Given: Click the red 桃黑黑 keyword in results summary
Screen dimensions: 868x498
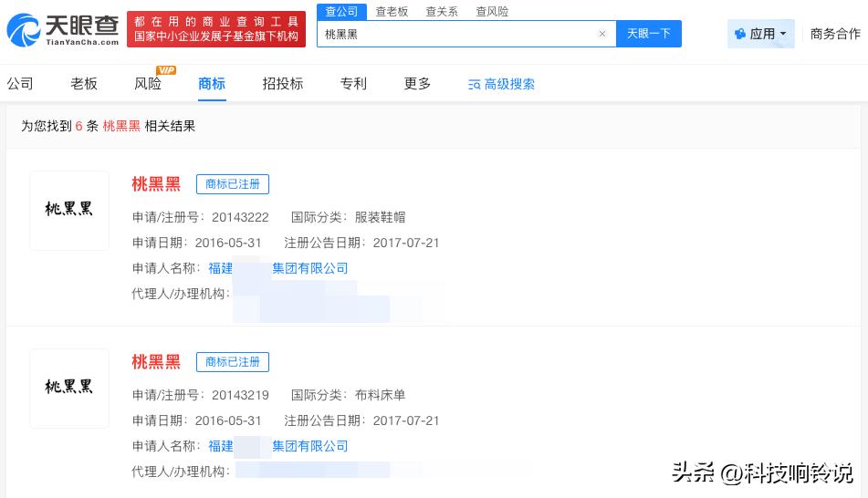Looking at the screenshot, I should 121,126.
